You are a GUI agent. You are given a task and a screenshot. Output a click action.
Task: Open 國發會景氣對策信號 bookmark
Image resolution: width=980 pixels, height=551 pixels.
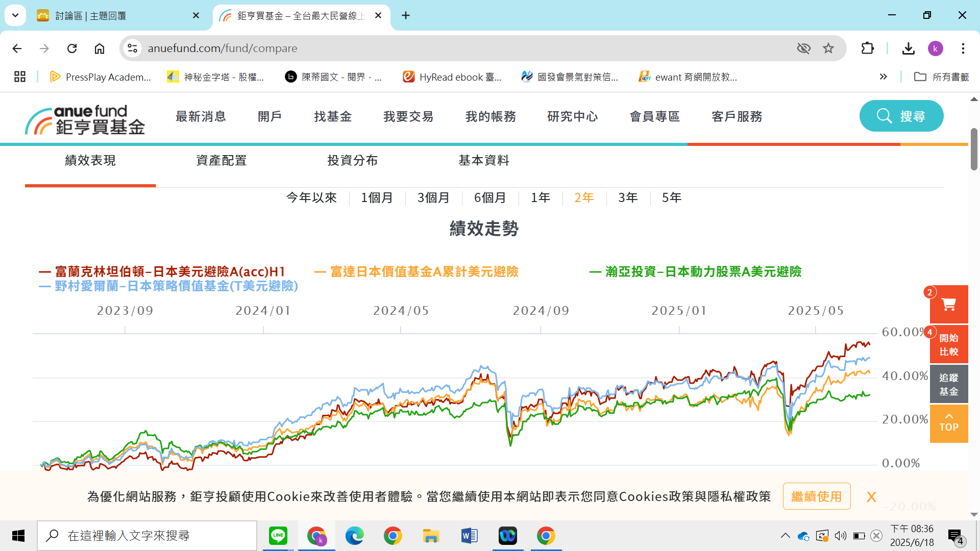coord(570,77)
